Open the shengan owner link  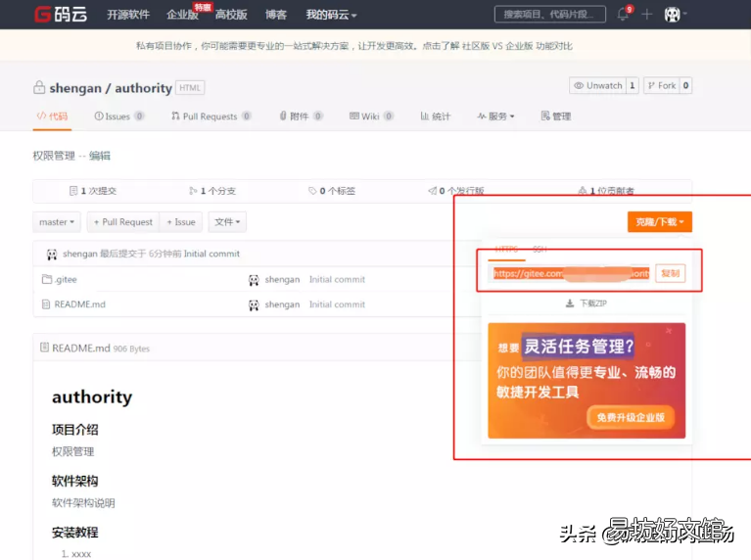click(x=75, y=88)
